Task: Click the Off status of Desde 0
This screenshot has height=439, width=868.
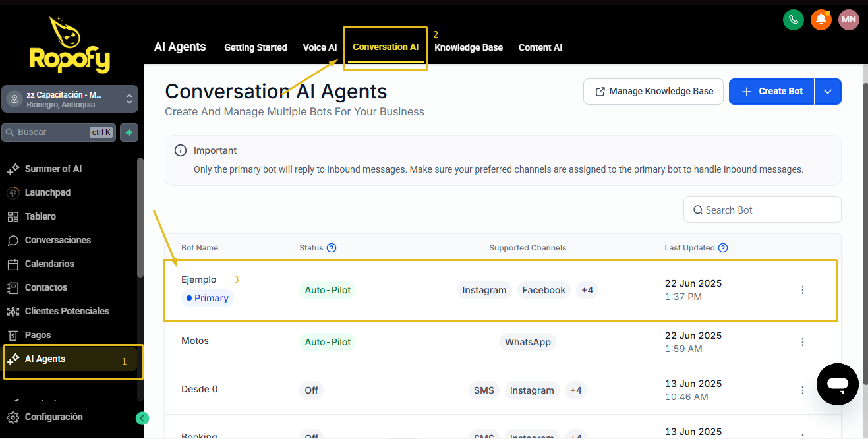Action: coord(312,390)
